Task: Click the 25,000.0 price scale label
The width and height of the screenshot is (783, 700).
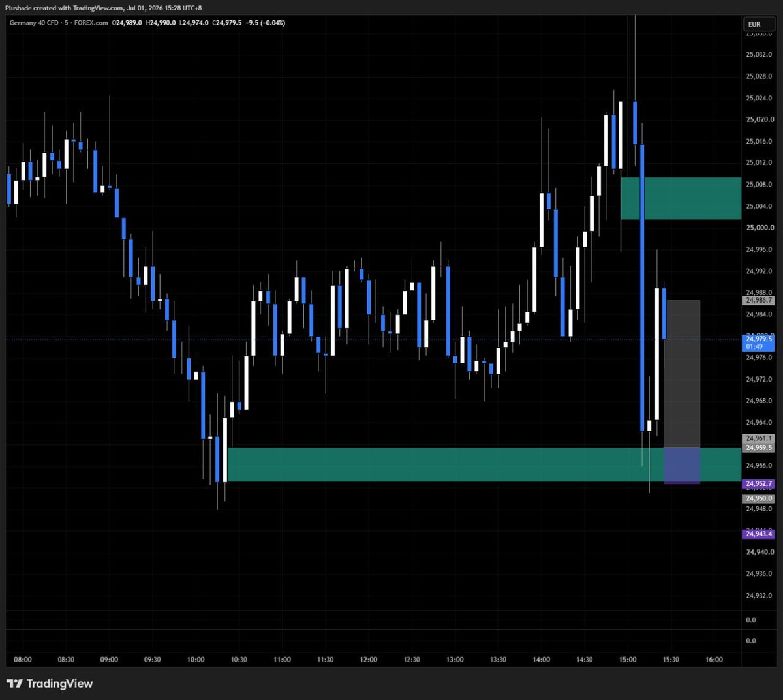Action: (759, 228)
